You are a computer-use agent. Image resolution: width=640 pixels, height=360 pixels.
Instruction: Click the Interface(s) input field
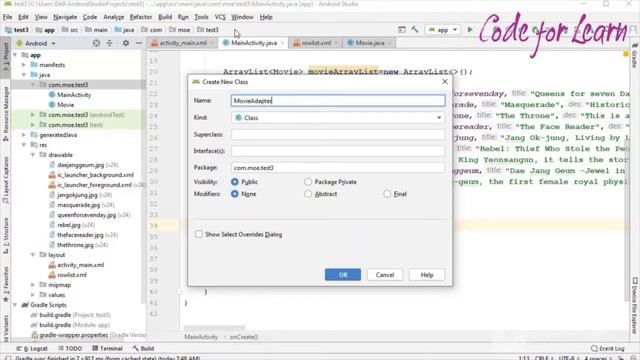(338, 151)
